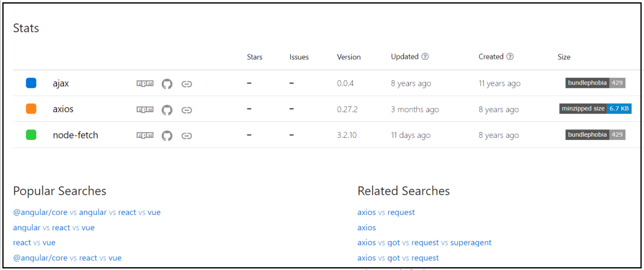Click the blue ajax color swatch
This screenshot has width=644, height=270.
pos(31,83)
